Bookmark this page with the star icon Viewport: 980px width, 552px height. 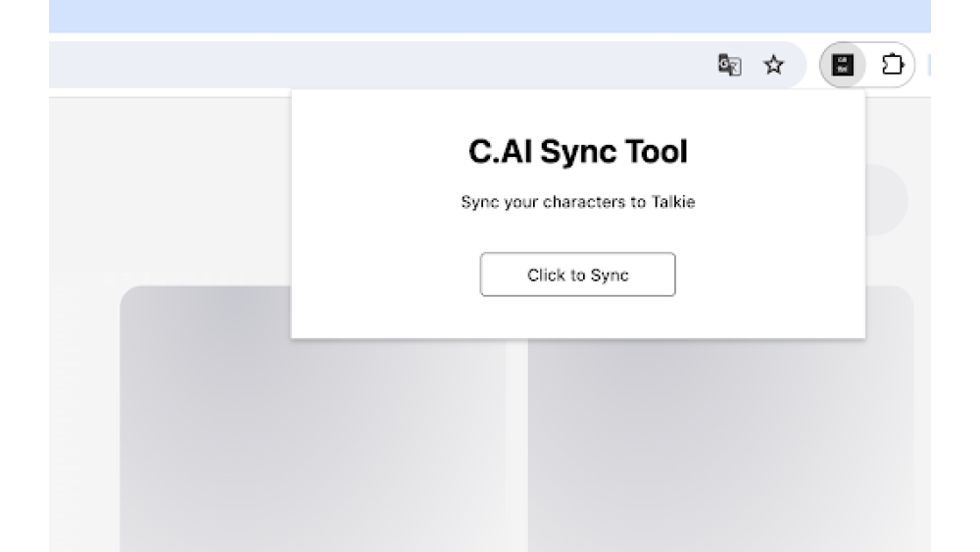[774, 65]
